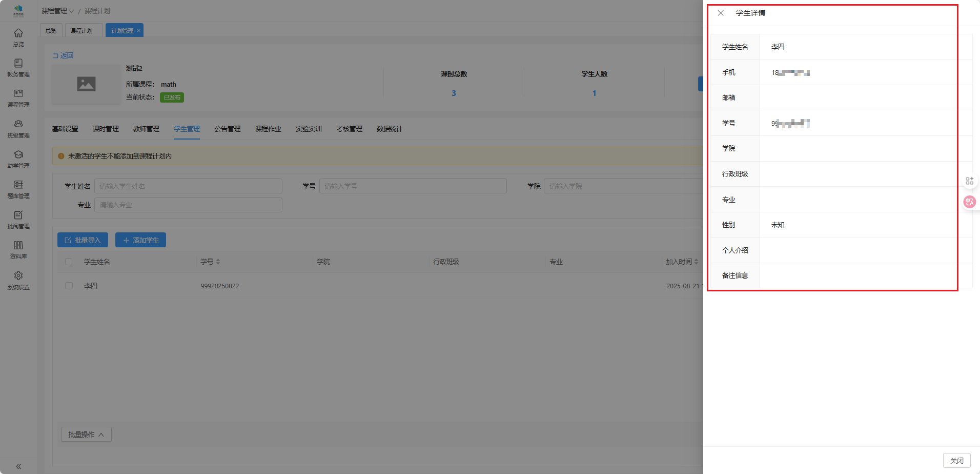Close the 学生详情 drawer with X icon

coord(721,13)
